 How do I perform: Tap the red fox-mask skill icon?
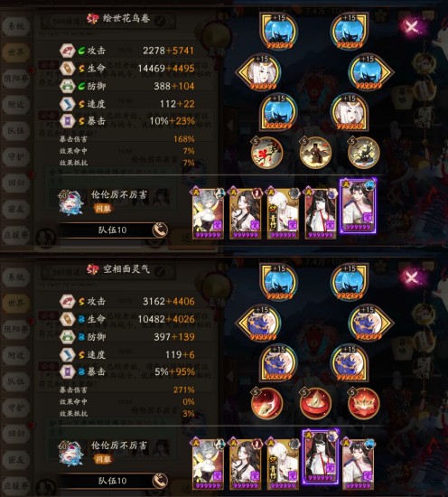(x=266, y=404)
